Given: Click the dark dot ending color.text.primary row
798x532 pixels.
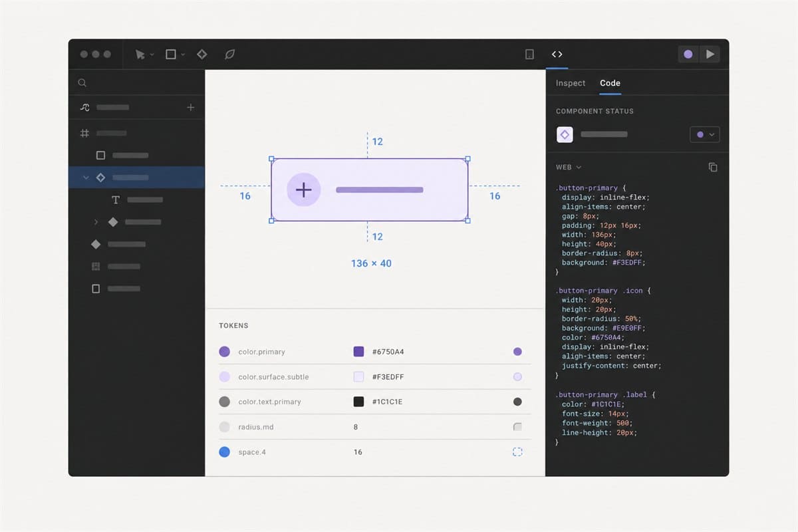Looking at the screenshot, I should tap(517, 402).
